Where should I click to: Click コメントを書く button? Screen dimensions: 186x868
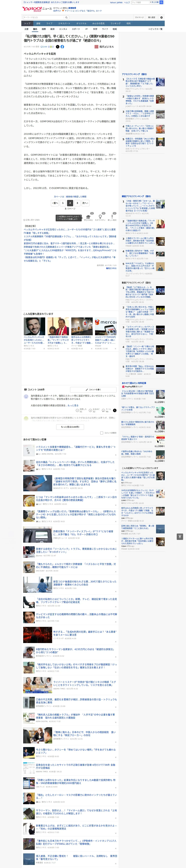click(93, 390)
